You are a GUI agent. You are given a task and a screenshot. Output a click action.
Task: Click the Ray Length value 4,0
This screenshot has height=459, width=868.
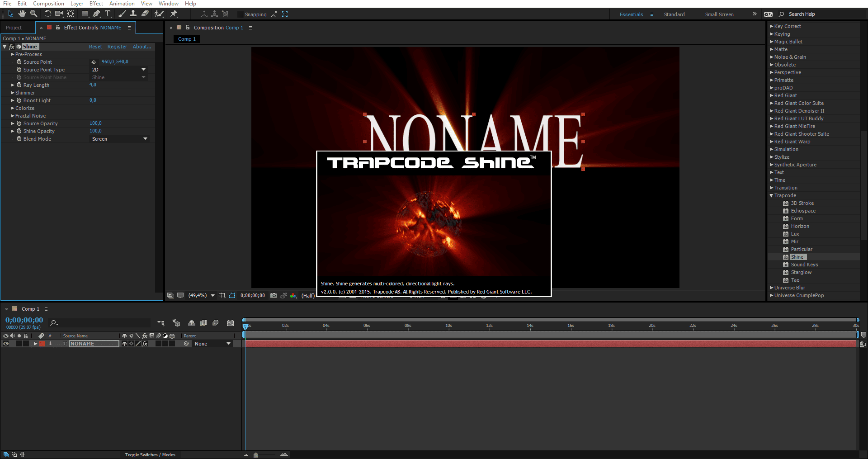point(93,85)
